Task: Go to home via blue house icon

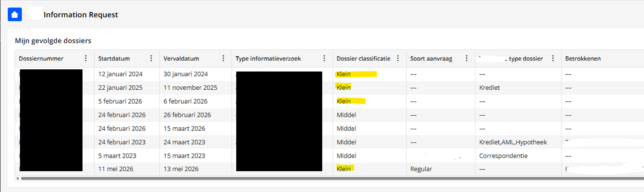Action: coord(15,15)
